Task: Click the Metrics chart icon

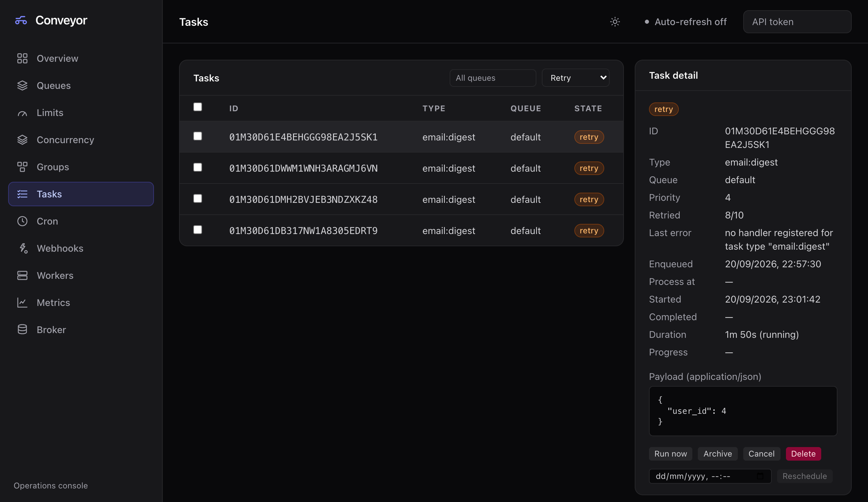Action: tap(22, 303)
